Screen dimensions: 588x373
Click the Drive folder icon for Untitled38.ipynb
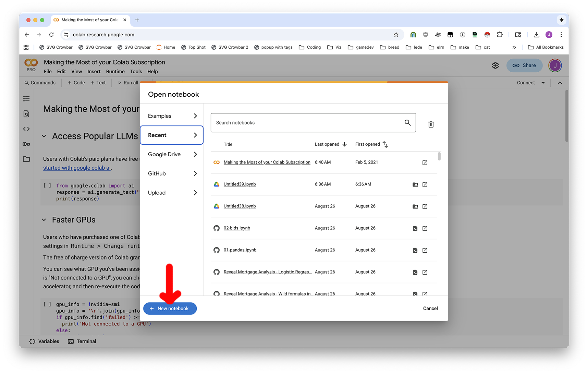tap(415, 206)
